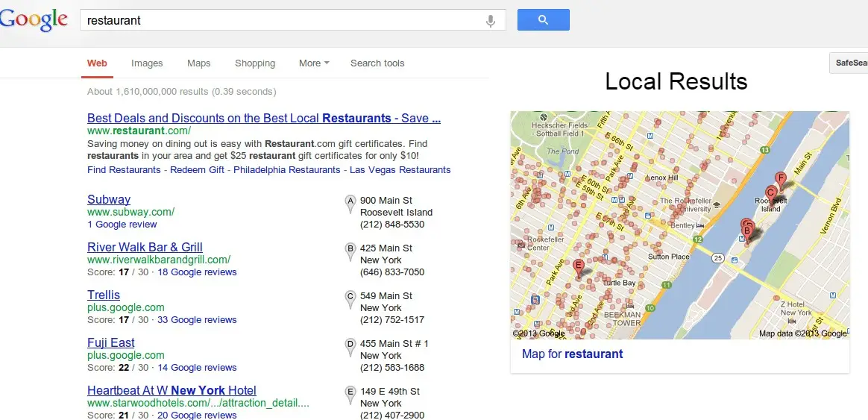This screenshot has width=868, height=420.
Task: Click the 149 E 49th St address text
Action: click(390, 391)
